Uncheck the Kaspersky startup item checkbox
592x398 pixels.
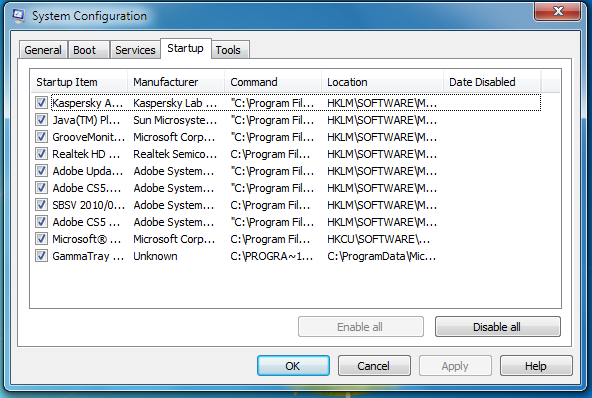41,103
